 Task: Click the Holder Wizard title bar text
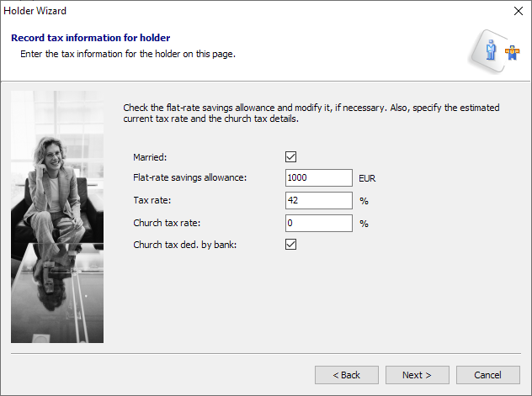[x=35, y=12]
